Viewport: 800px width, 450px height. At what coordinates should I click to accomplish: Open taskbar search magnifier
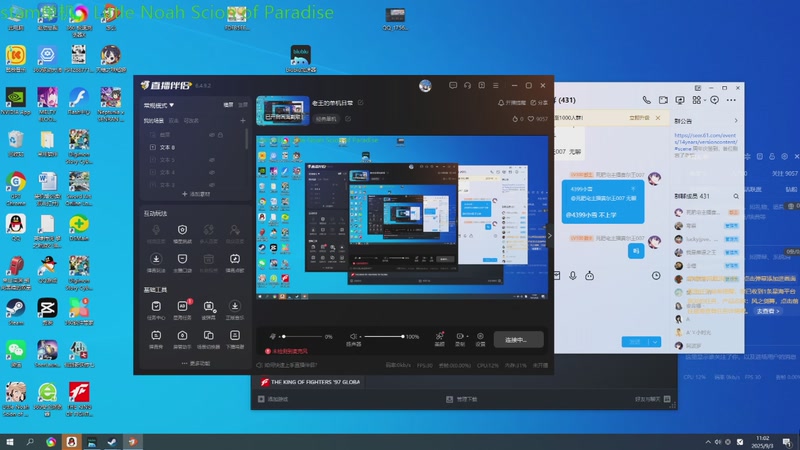(30, 442)
